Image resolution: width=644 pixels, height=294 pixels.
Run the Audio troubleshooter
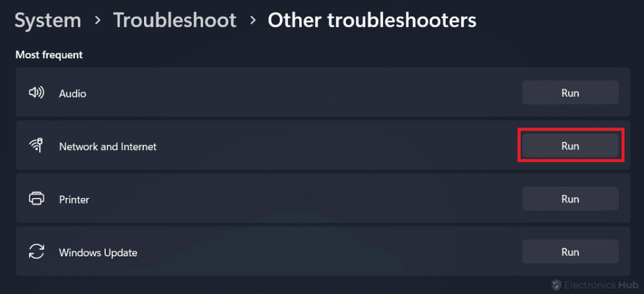(x=570, y=93)
